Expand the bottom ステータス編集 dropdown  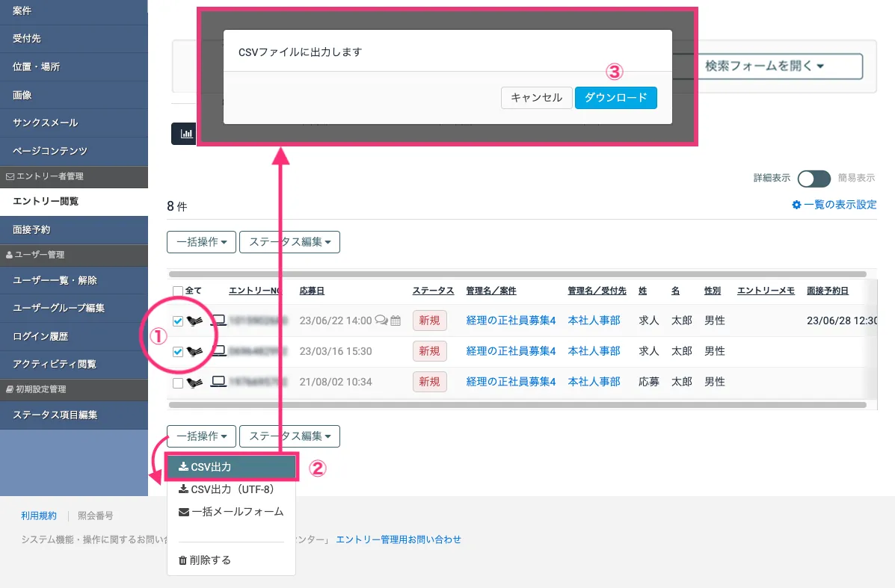289,436
